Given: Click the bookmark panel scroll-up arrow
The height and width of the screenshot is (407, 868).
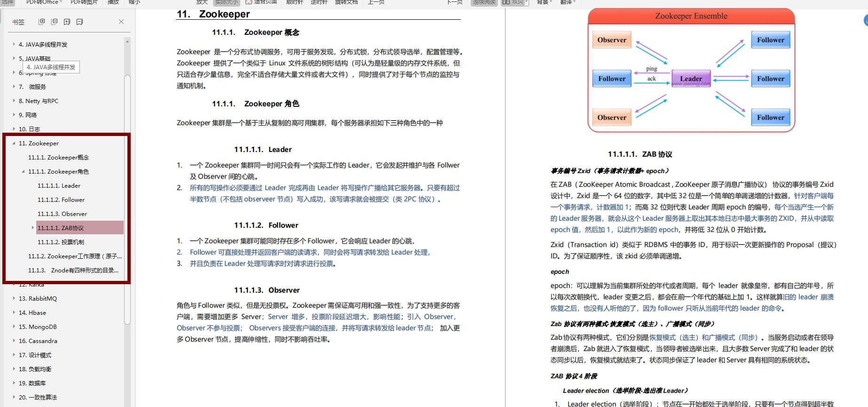Looking at the screenshot, I should [x=127, y=41].
